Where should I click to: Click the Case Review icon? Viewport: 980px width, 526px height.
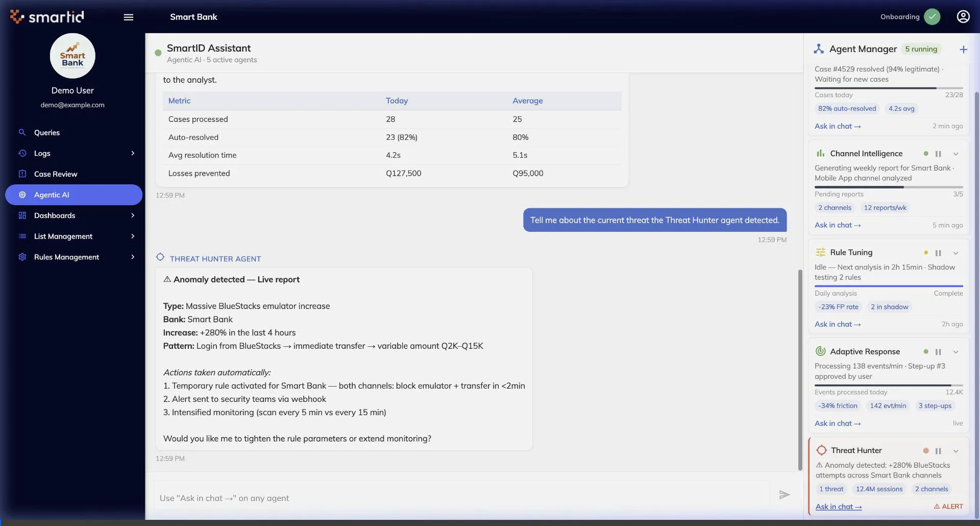coord(22,174)
